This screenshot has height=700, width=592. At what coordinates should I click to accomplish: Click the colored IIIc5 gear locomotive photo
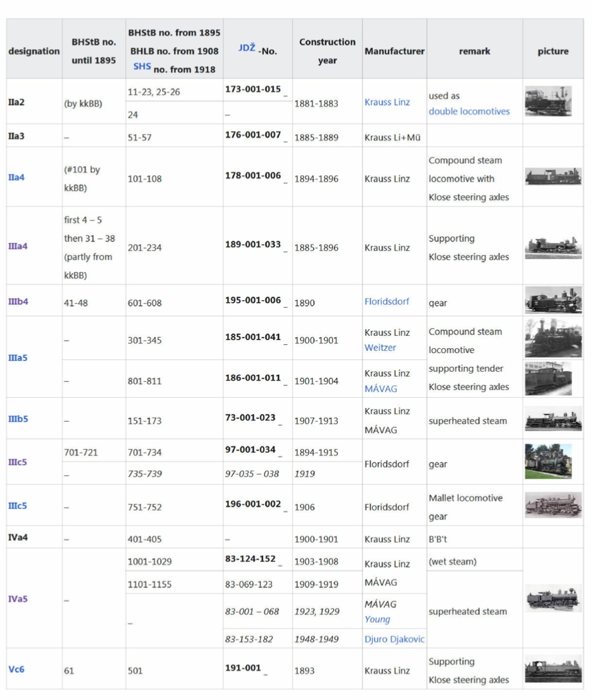tap(548, 462)
